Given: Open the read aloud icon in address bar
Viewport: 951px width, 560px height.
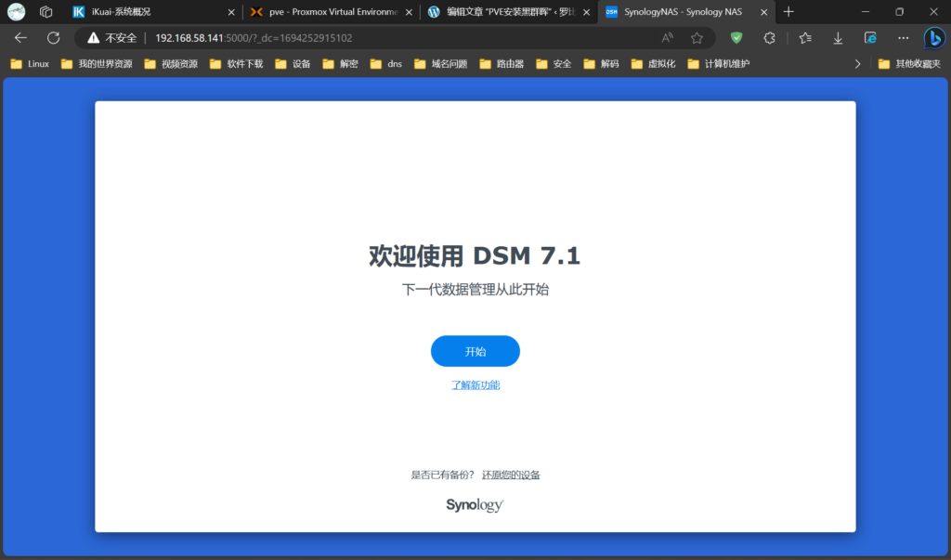Looking at the screenshot, I should 667,38.
